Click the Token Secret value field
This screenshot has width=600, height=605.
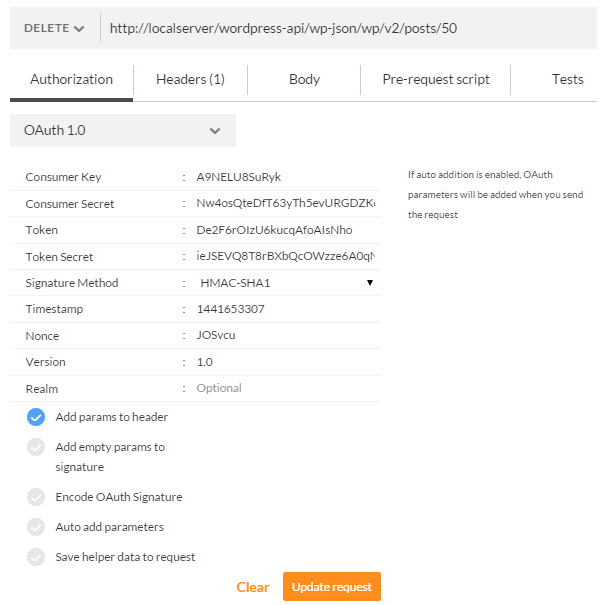tap(286, 256)
